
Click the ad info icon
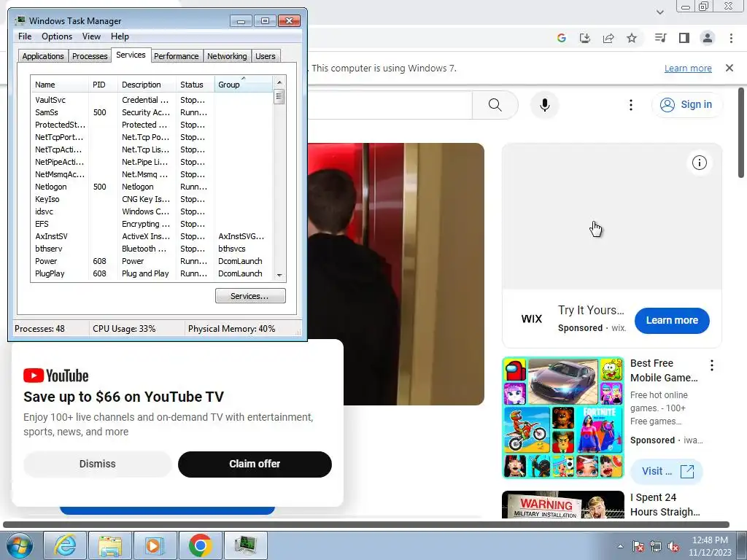click(699, 163)
